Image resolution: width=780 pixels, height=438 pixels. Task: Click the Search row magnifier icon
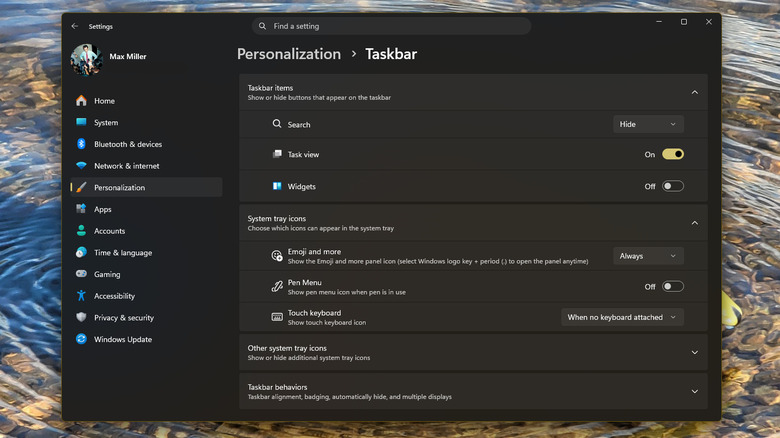point(277,124)
